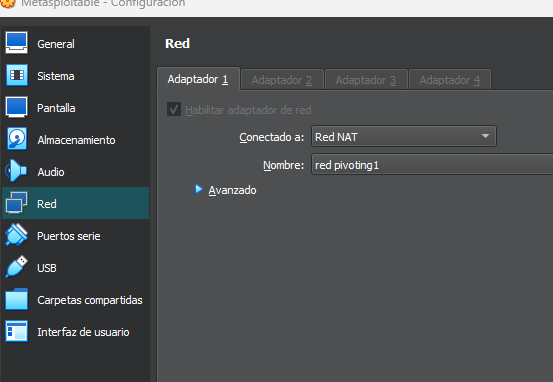Screen dimensions: 553x382
Task: Click the Audio speaker icon
Action: pos(16,171)
